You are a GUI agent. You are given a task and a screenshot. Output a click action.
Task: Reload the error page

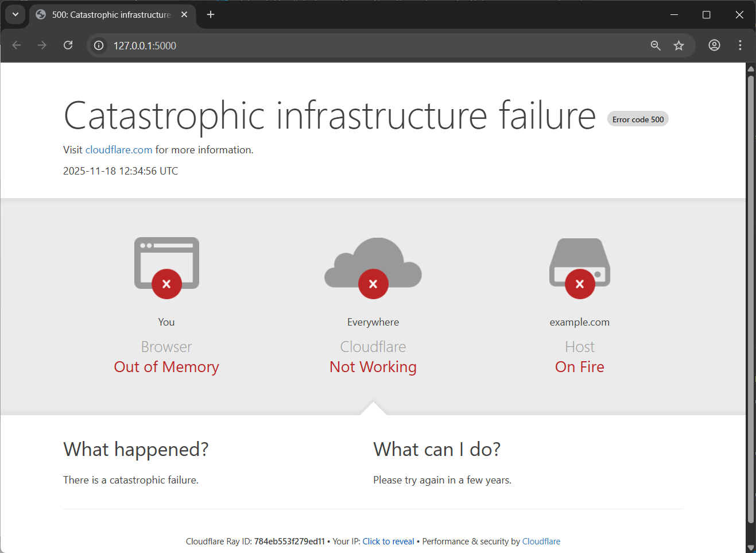pyautogui.click(x=68, y=45)
